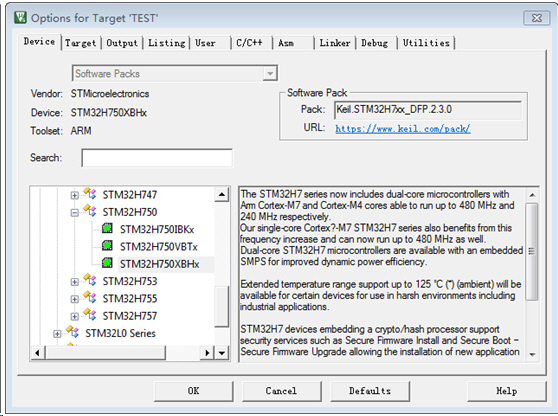This screenshot has width=558, height=416.
Task: Click the STM32H753 family icon
Action: pyautogui.click(x=90, y=280)
